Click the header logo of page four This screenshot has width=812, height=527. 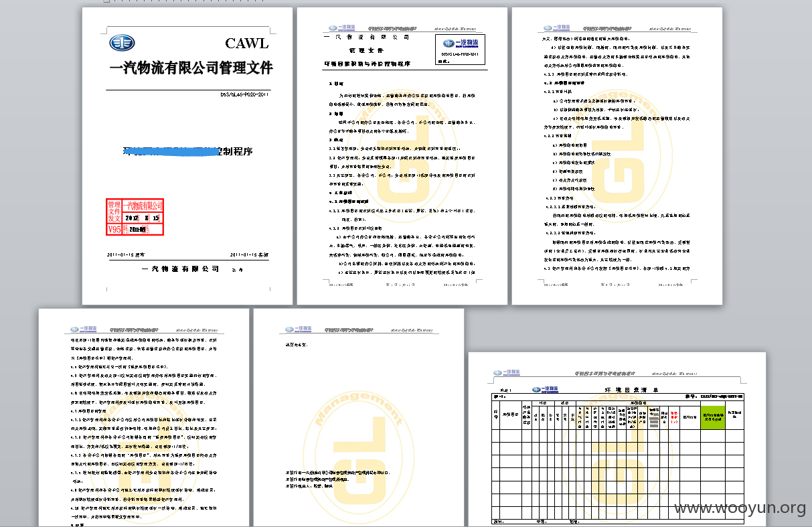(x=84, y=329)
